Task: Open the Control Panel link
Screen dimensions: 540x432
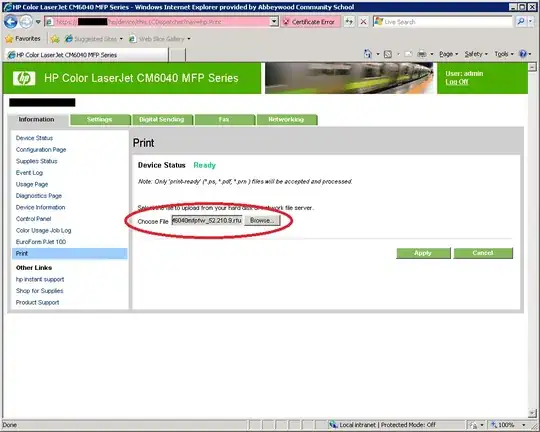Action: pyautogui.click(x=33, y=219)
